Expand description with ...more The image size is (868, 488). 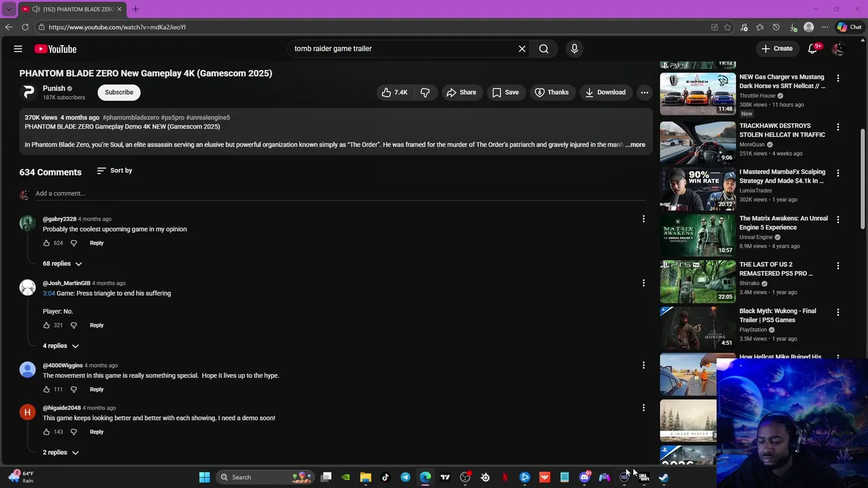(x=635, y=144)
